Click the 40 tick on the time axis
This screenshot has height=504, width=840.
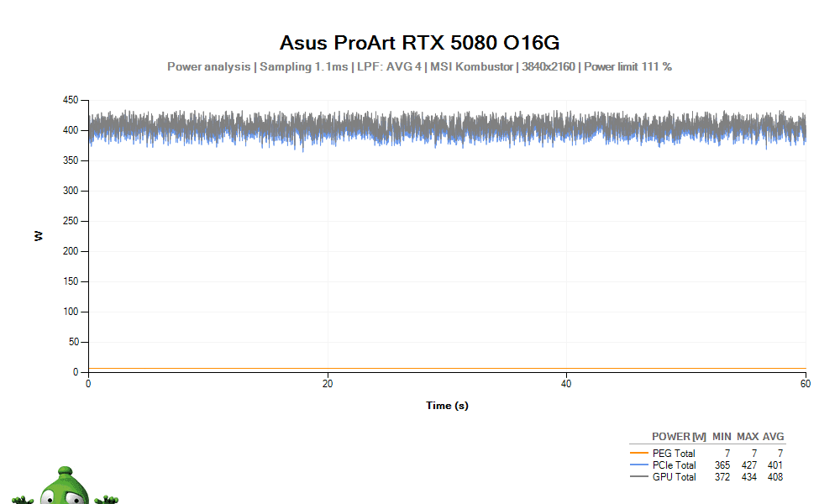point(567,384)
